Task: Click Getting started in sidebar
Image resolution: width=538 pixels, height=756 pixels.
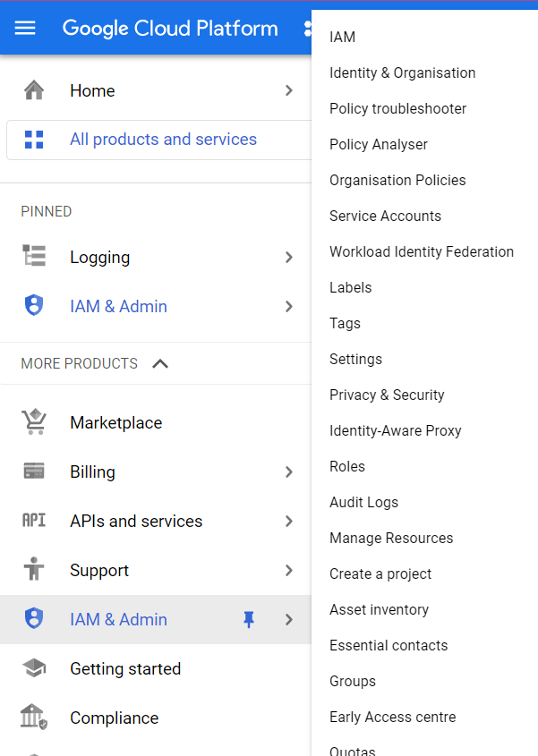Action: coord(125,668)
